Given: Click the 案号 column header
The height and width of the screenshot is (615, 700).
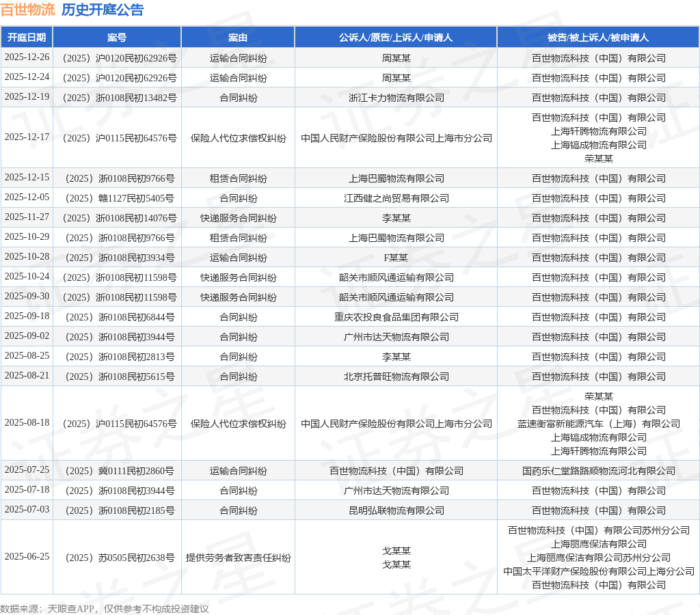Looking at the screenshot, I should (x=117, y=38).
